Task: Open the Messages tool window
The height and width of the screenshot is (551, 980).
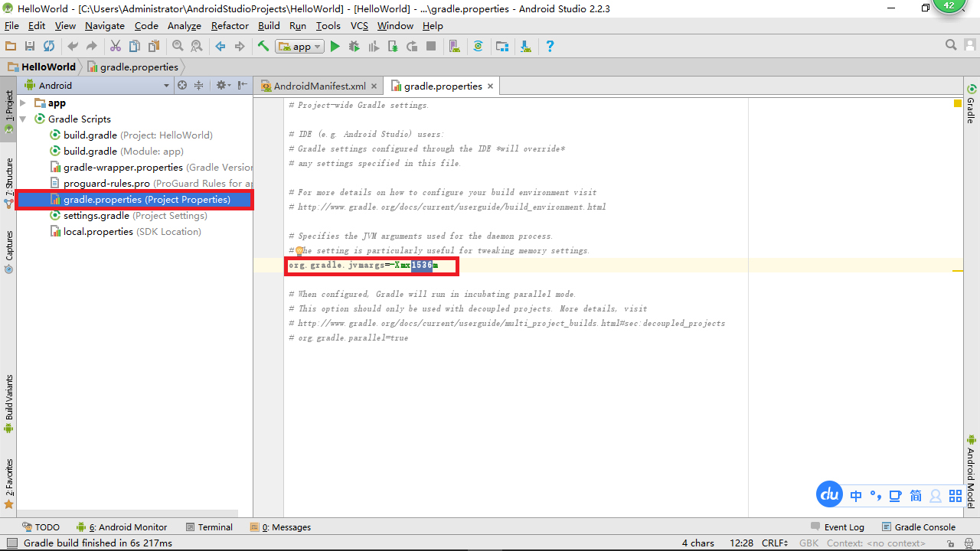Action: coord(280,527)
